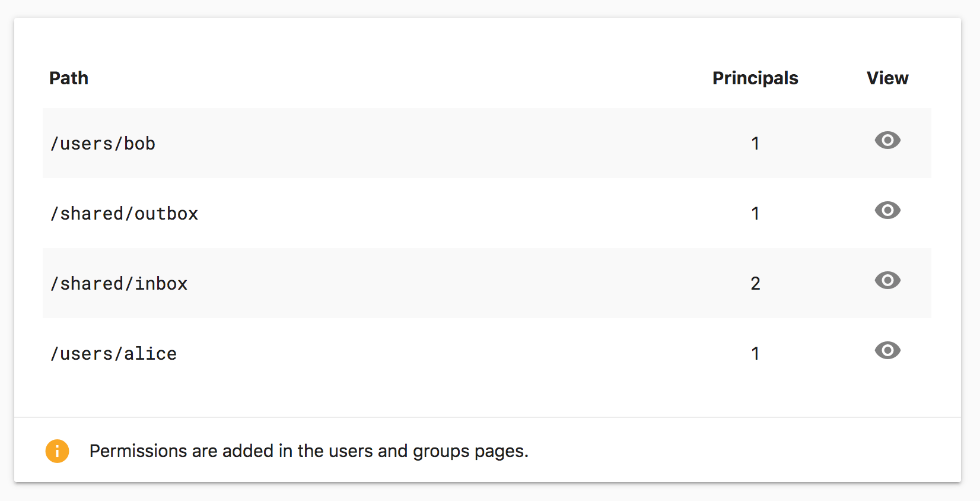Image resolution: width=980 pixels, height=501 pixels.
Task: Show details for /users/alice via eye icon
Action: (x=887, y=350)
